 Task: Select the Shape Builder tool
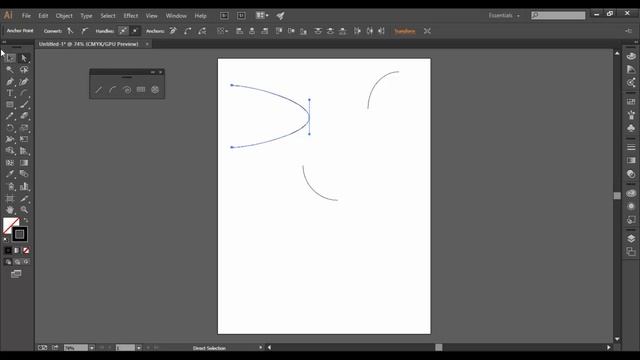[x=10, y=151]
